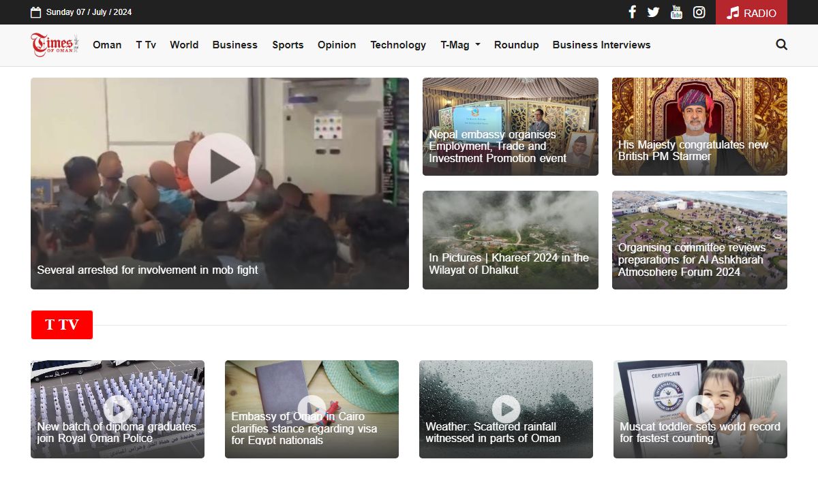This screenshot has height=504, width=818.
Task: Open the Twitter bird icon
Action: pos(653,12)
